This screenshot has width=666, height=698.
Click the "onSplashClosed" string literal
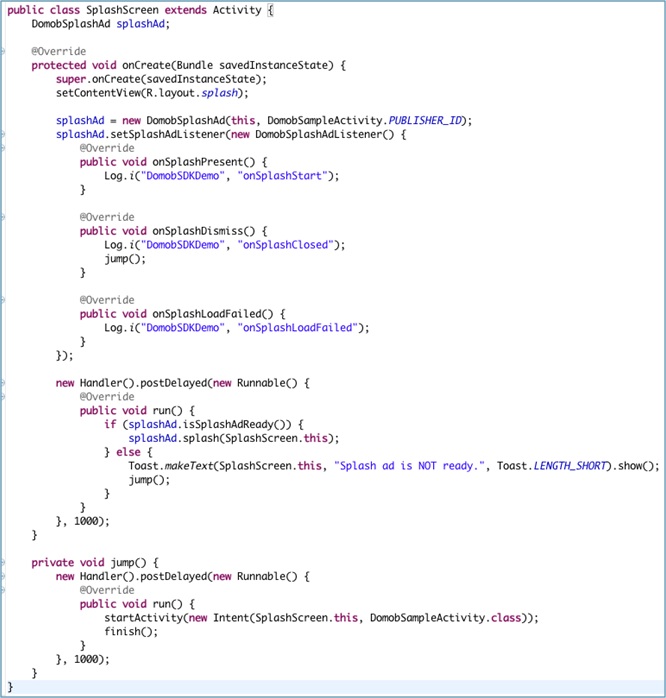point(286,245)
